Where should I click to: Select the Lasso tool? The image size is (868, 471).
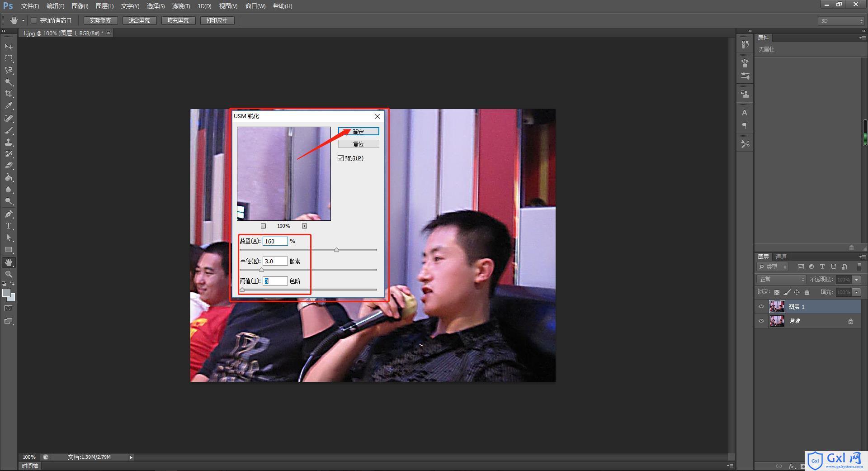pyautogui.click(x=9, y=70)
